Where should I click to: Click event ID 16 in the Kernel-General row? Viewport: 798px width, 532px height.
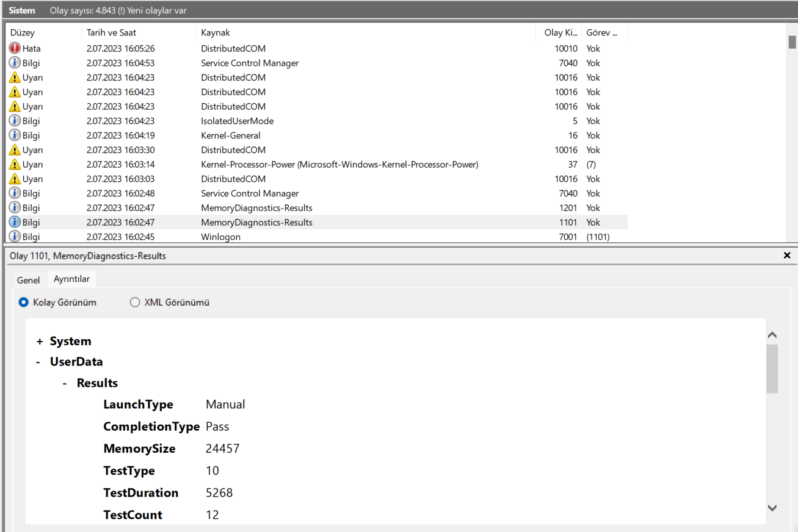point(573,135)
